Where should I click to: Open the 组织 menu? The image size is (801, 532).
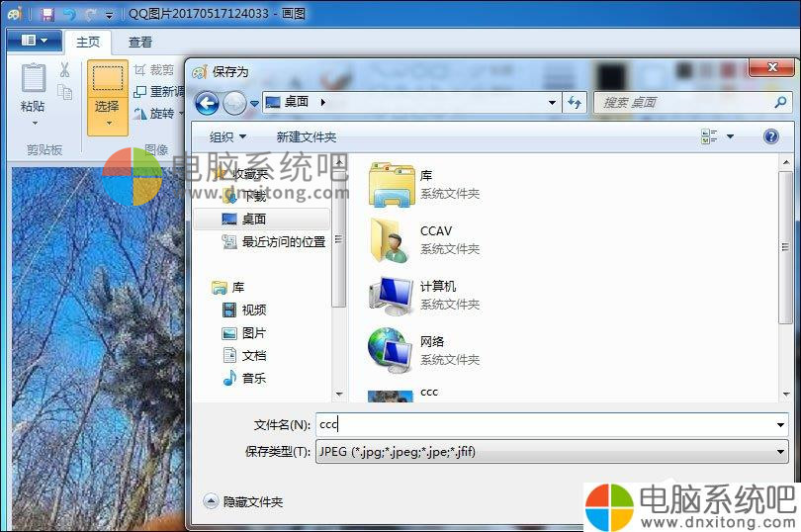click(227, 136)
